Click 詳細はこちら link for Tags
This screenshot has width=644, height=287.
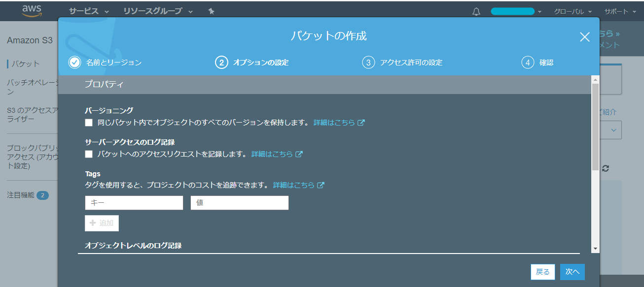(294, 185)
